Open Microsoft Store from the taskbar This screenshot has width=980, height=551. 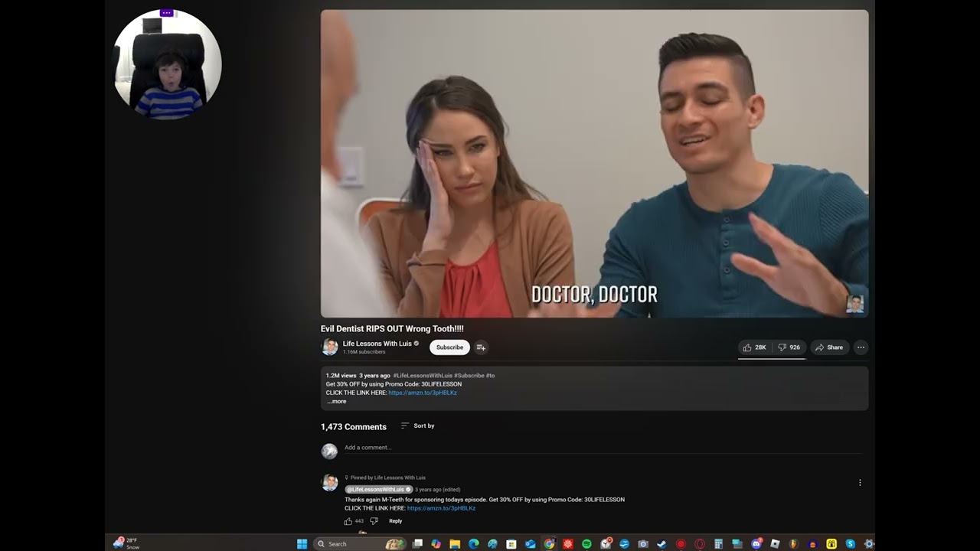[511, 543]
